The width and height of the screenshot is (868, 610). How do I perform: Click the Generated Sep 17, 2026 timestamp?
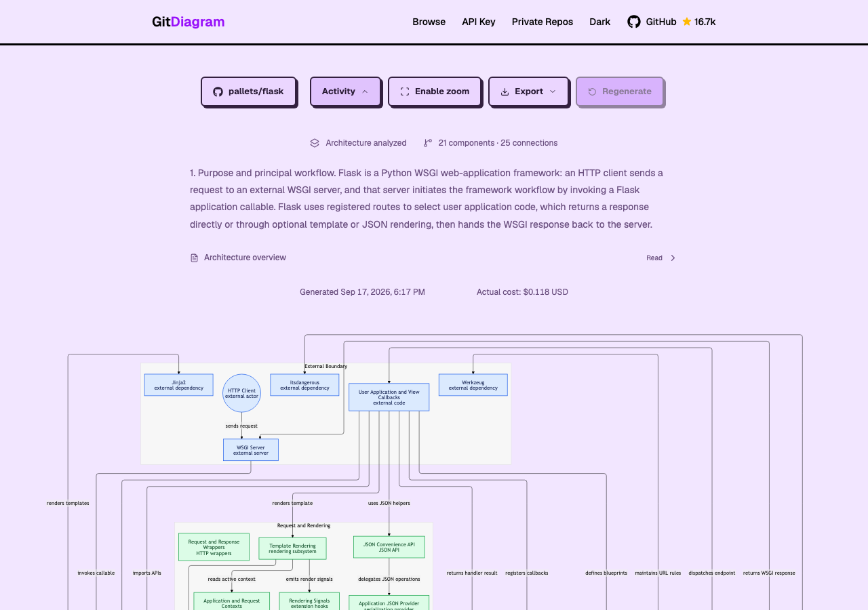pos(362,292)
